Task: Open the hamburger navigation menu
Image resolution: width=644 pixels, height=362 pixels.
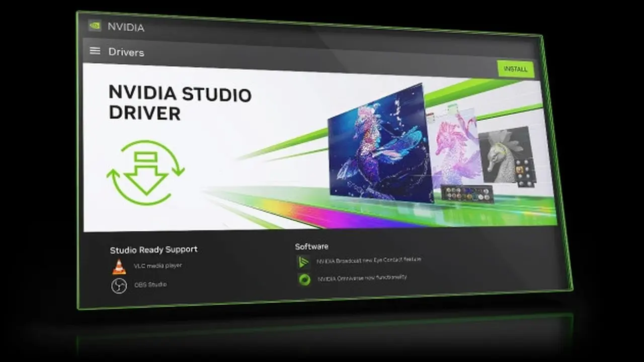Action: click(95, 50)
